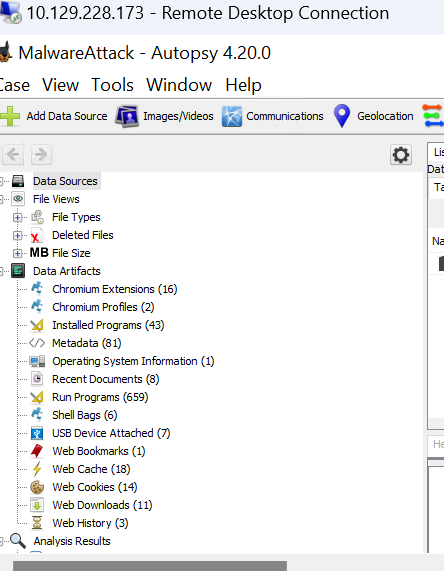Viewport: 444px width, 571px height.
Task: Click the USB Device Attached icon
Action: pyautogui.click(x=37, y=433)
